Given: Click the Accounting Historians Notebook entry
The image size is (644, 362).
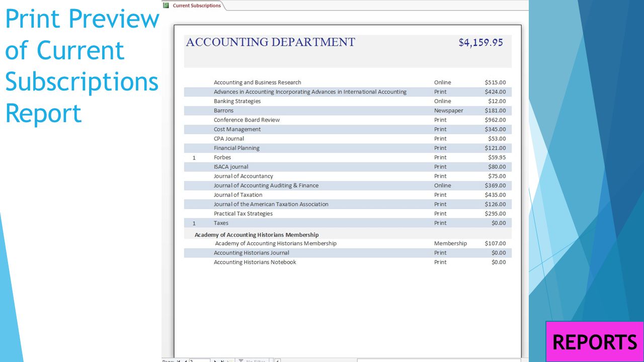Looking at the screenshot, I should click(x=255, y=262).
